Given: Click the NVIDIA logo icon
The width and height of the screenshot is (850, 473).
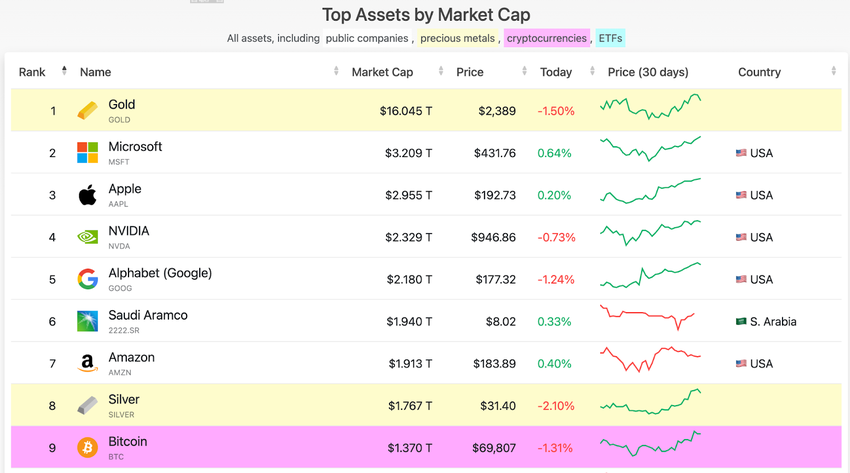Looking at the screenshot, I should 88,237.
